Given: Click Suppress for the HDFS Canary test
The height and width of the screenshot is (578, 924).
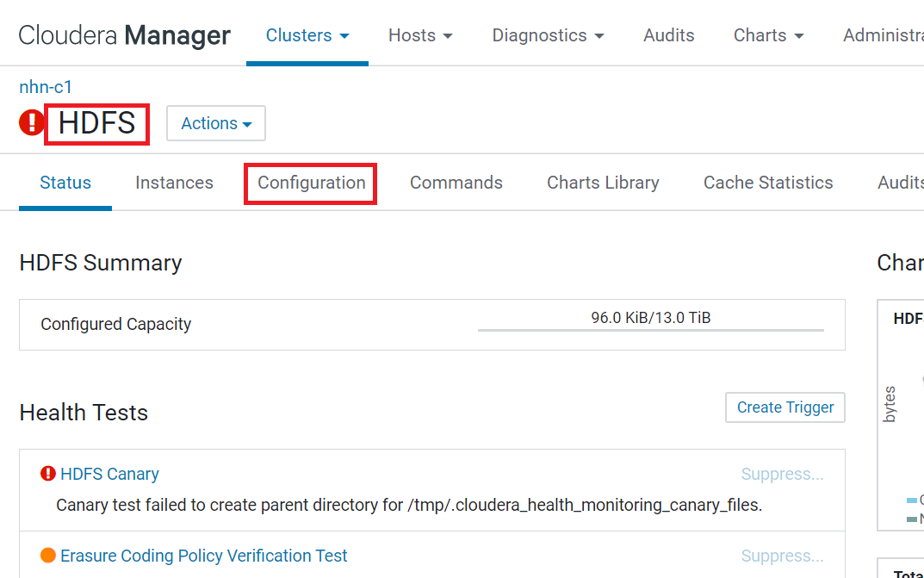Looking at the screenshot, I should pyautogui.click(x=782, y=474).
